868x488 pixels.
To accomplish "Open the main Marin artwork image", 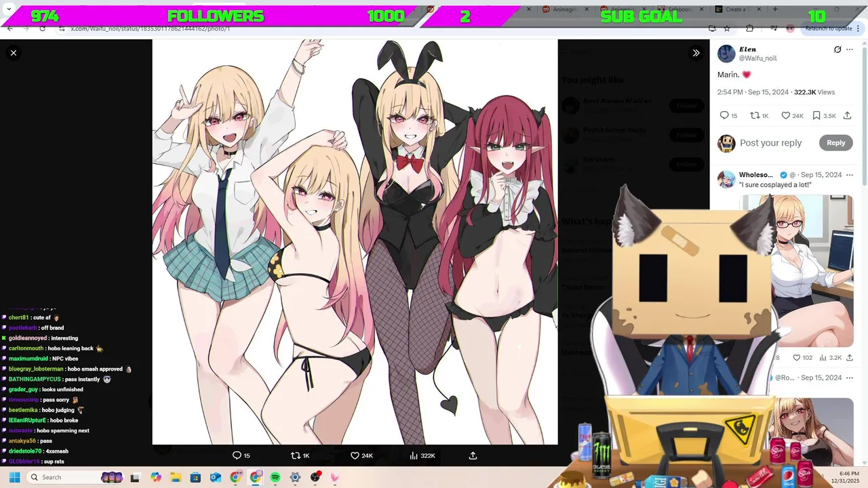I will tap(355, 242).
